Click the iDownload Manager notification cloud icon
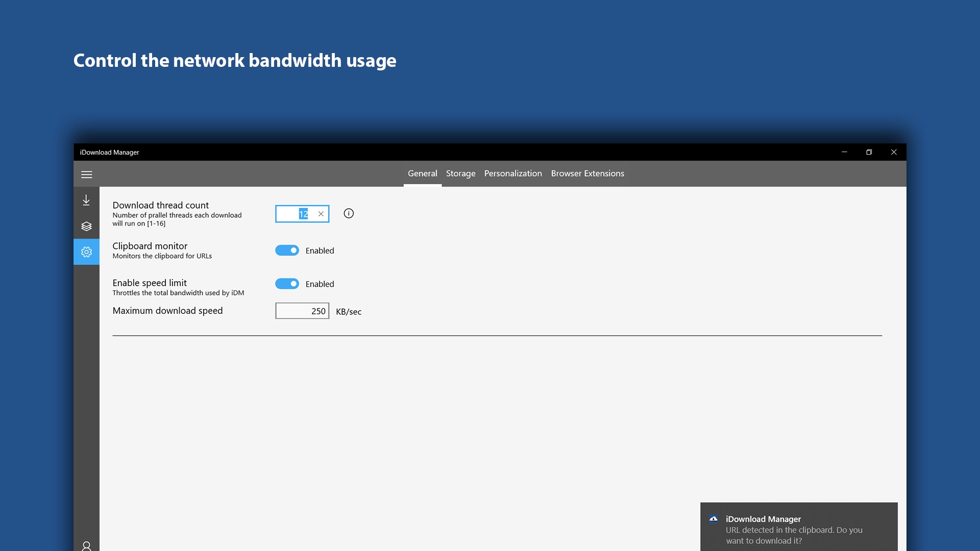The width and height of the screenshot is (980, 551). [714, 519]
